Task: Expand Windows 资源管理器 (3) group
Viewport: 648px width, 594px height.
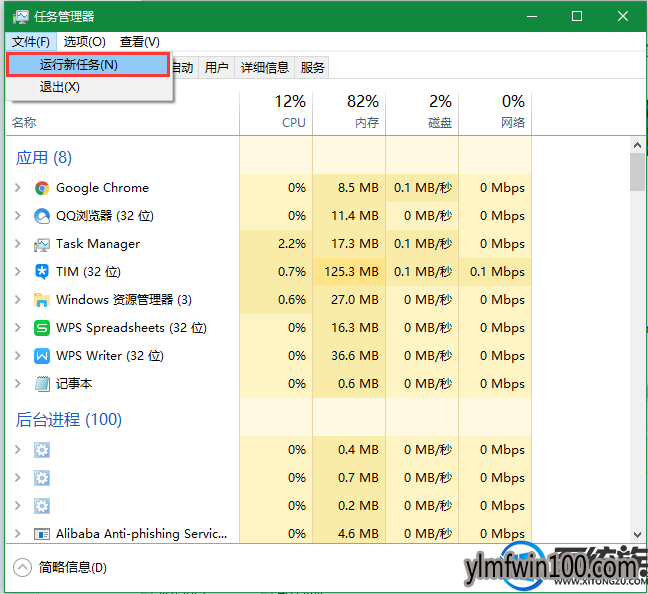Action: coord(17,299)
